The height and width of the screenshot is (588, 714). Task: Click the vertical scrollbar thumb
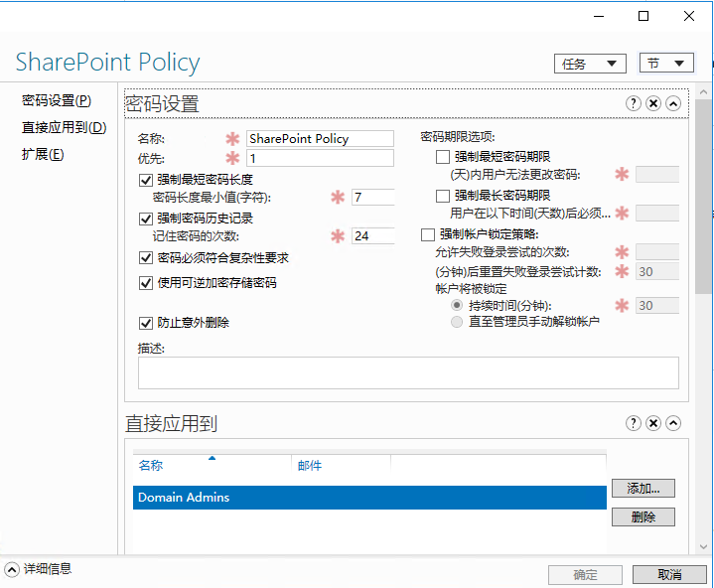click(703, 197)
